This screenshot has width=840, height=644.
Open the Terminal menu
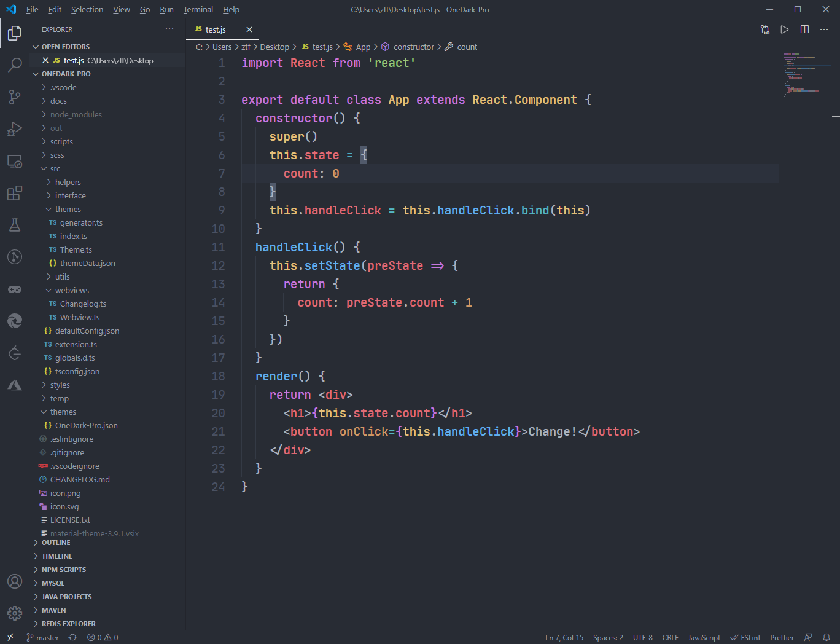coord(198,9)
